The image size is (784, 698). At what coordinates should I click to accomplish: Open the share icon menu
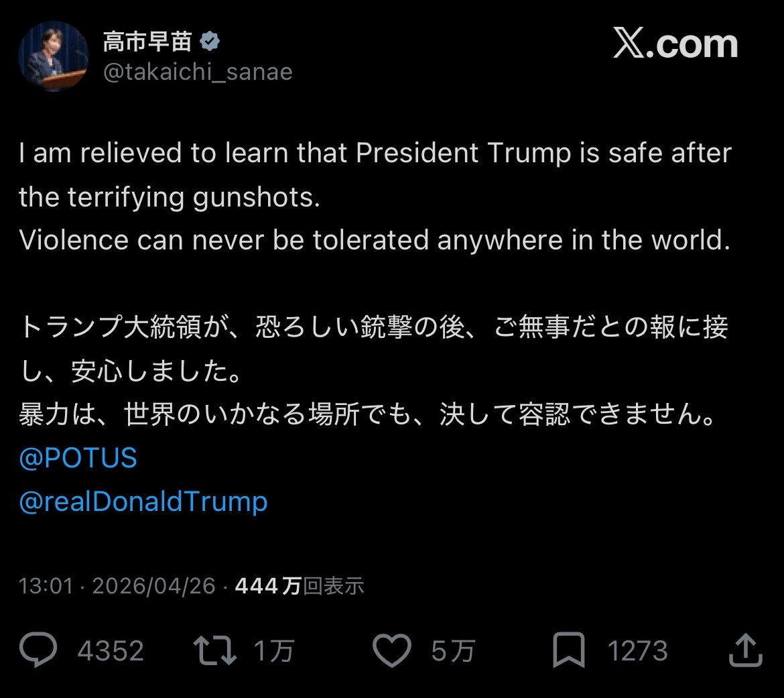point(744,650)
